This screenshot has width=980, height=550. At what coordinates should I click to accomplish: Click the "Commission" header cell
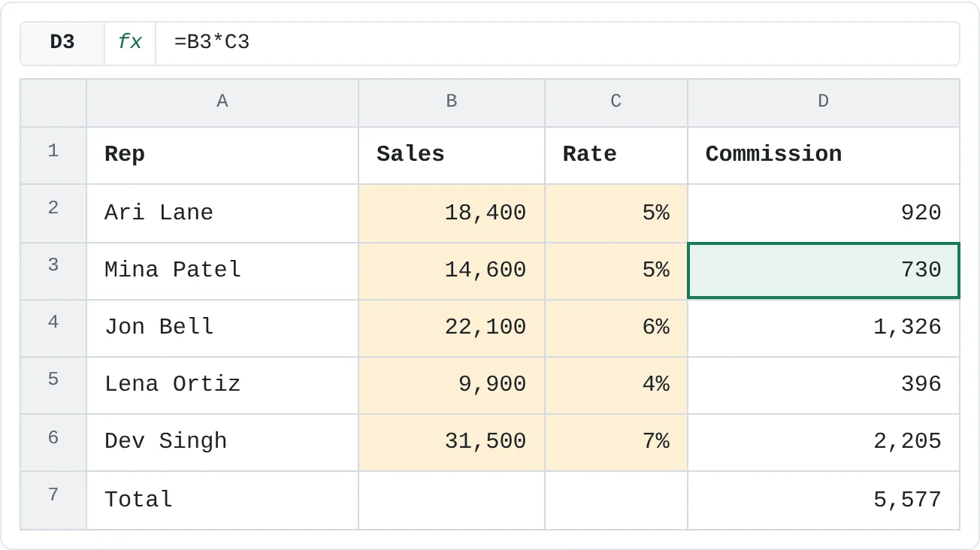click(x=824, y=156)
